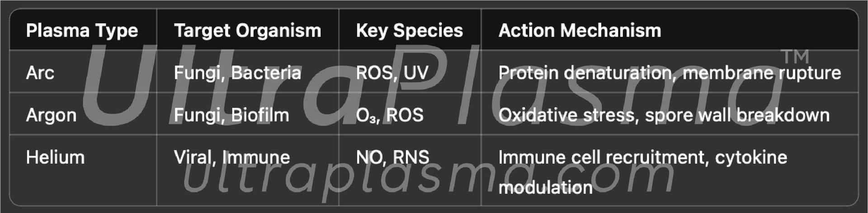Click the word modulation in last row
The height and width of the screenshot is (213, 868).
(545, 187)
